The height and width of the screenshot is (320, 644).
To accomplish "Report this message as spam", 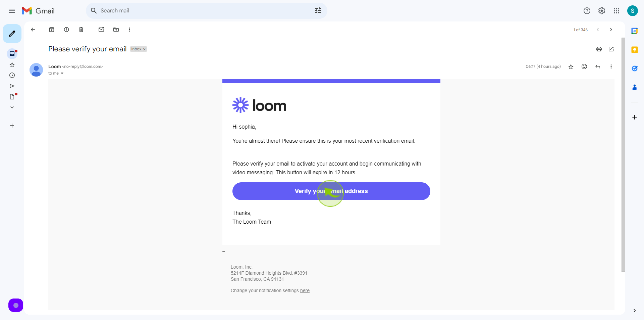I will [x=66, y=30].
